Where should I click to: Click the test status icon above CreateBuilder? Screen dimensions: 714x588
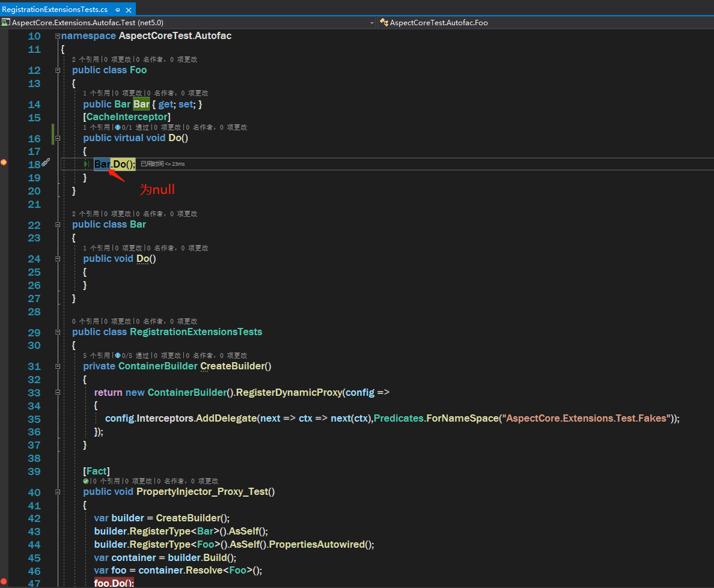pos(118,356)
